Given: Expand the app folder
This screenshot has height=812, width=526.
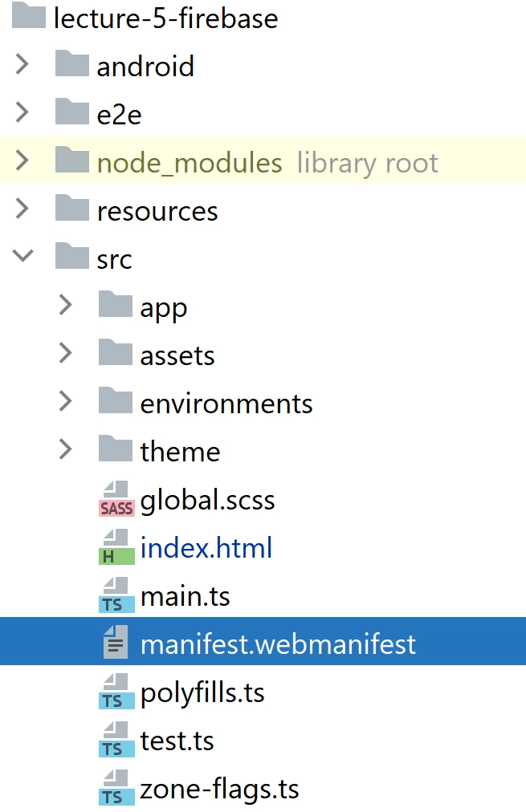Looking at the screenshot, I should pyautogui.click(x=64, y=306).
